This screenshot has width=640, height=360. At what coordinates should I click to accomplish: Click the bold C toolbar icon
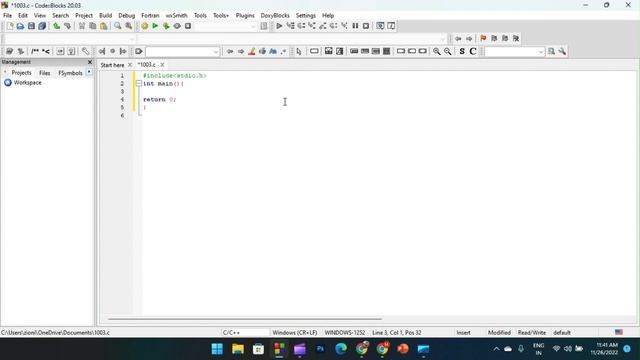tap(473, 51)
